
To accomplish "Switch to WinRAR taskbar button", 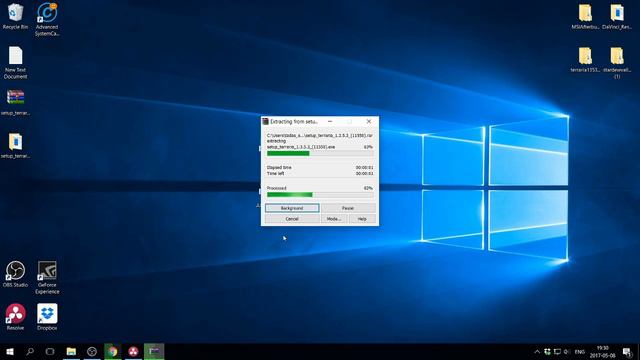I will point(154,351).
